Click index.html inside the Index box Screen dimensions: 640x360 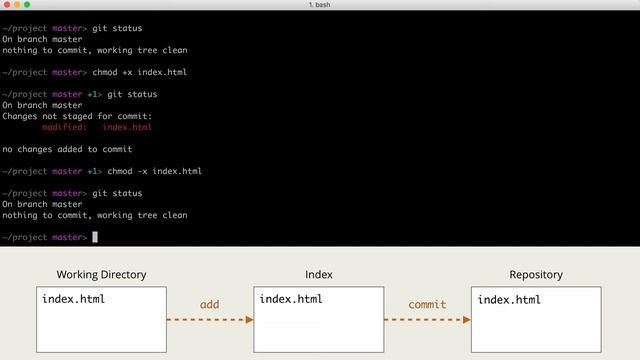(x=291, y=299)
